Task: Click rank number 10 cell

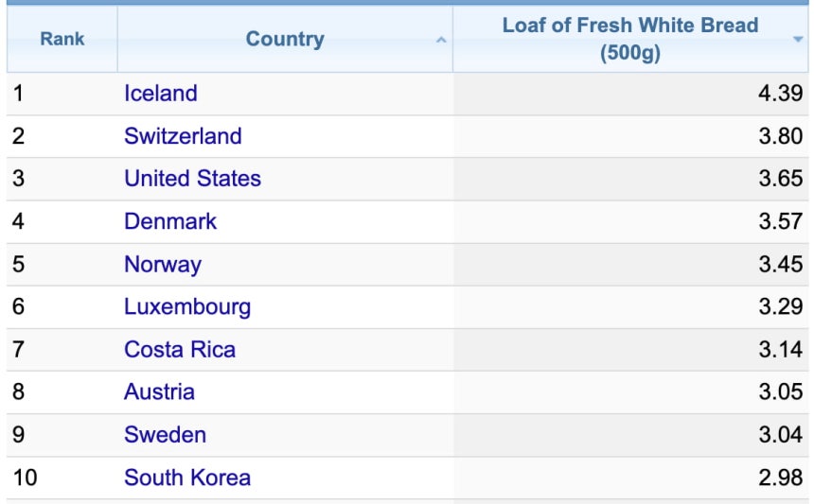Action: (62, 478)
